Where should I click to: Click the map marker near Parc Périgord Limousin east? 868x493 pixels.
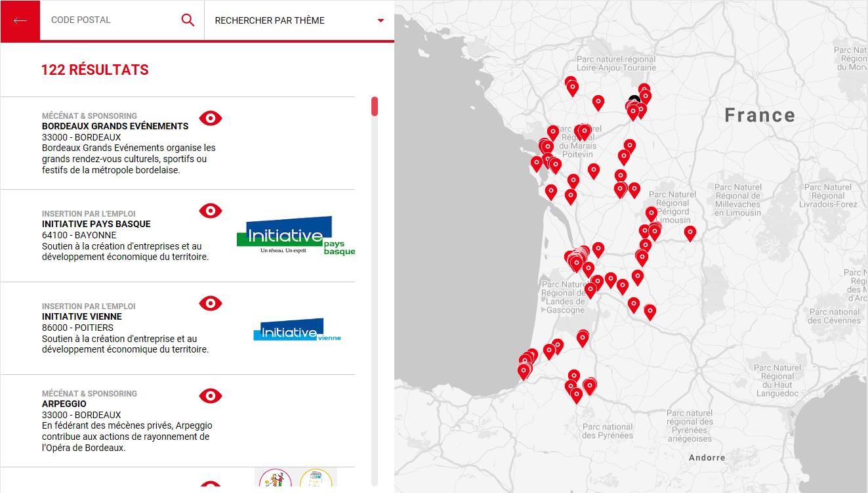690,233
